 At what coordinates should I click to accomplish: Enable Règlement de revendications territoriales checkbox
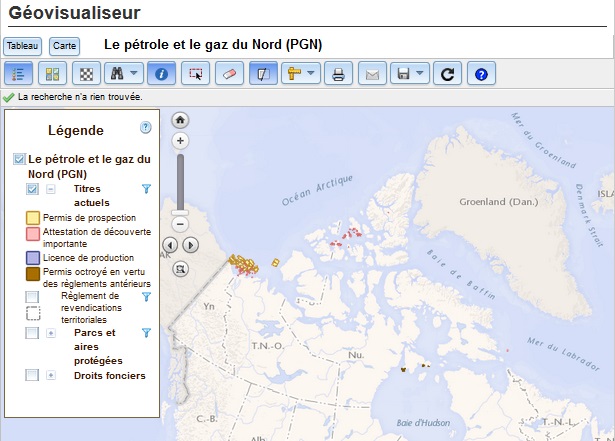[32, 297]
